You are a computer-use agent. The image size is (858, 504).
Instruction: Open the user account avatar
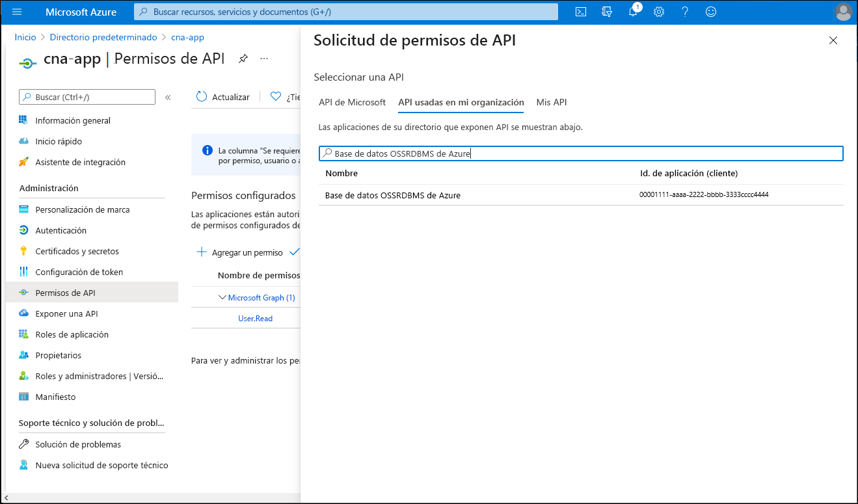[844, 12]
